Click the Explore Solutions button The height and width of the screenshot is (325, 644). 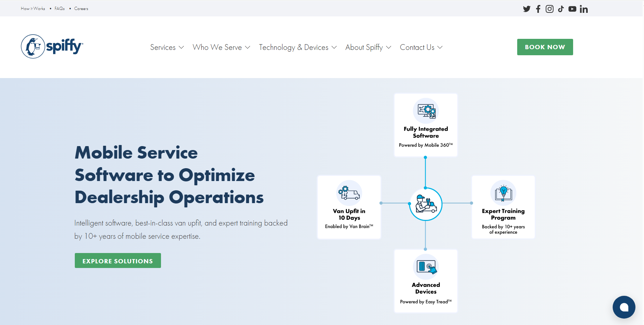click(118, 260)
